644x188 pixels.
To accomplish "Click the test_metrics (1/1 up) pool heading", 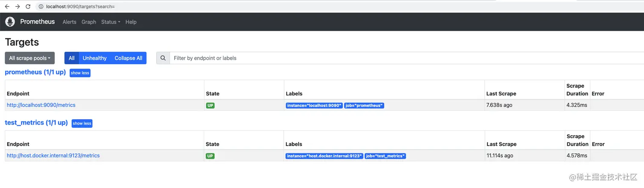I will coord(36,122).
